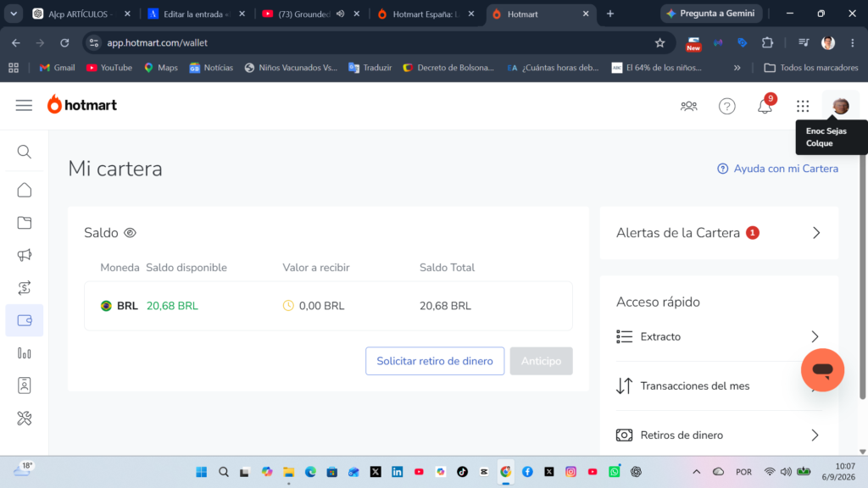Open the WhatsApp taskbar icon
The width and height of the screenshot is (868, 488).
[x=615, y=471]
